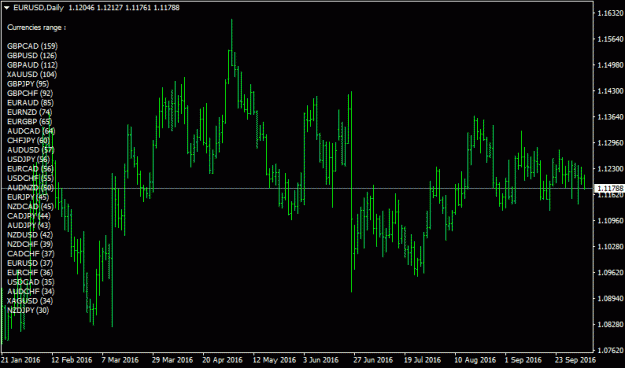Viewport: 625px width, 368px height.
Task: Select the EURNZD (74) row
Action: pyautogui.click(x=29, y=112)
